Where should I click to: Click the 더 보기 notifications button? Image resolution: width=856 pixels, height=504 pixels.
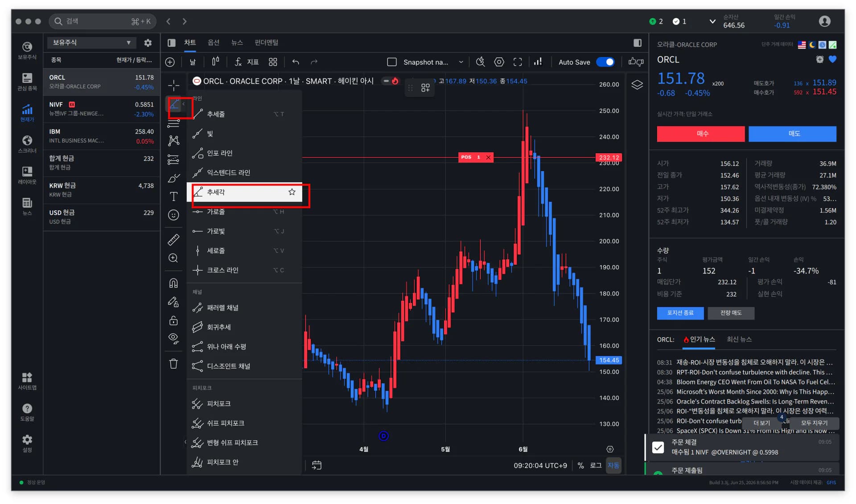tap(762, 423)
